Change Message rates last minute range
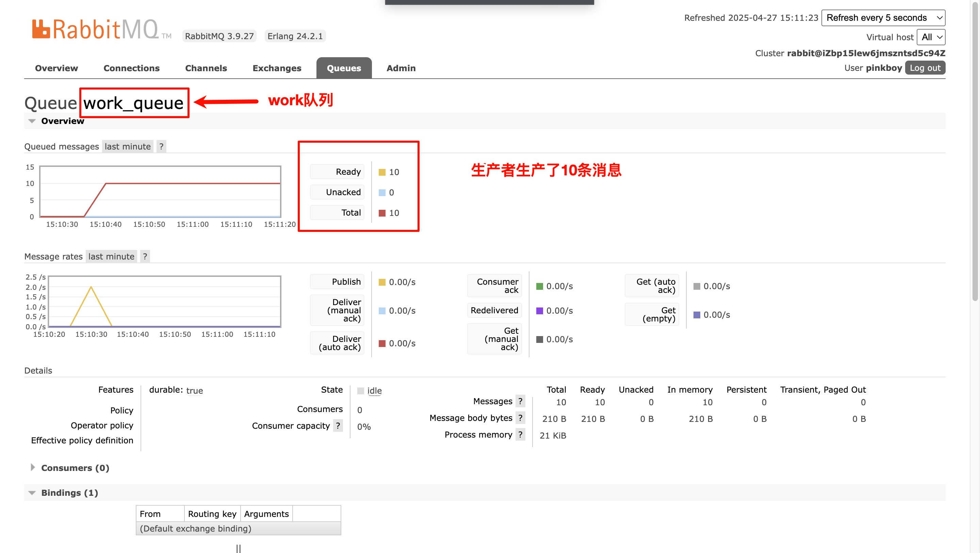 (x=111, y=256)
